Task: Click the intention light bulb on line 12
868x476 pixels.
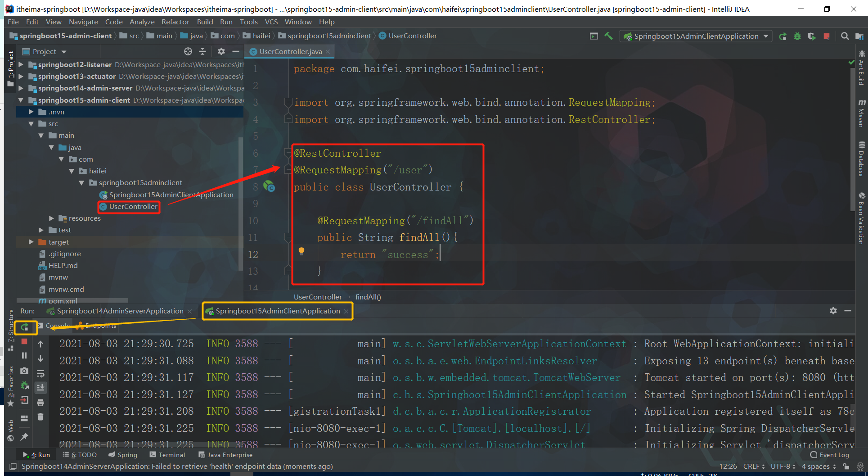Action: [301, 251]
